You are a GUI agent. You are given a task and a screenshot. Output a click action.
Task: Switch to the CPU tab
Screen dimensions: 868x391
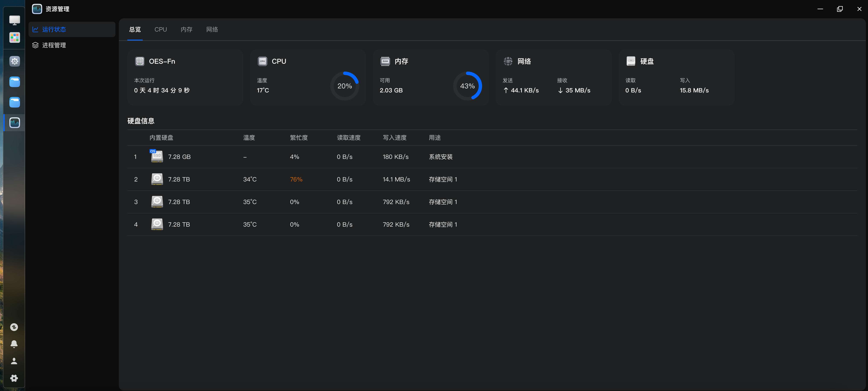160,29
